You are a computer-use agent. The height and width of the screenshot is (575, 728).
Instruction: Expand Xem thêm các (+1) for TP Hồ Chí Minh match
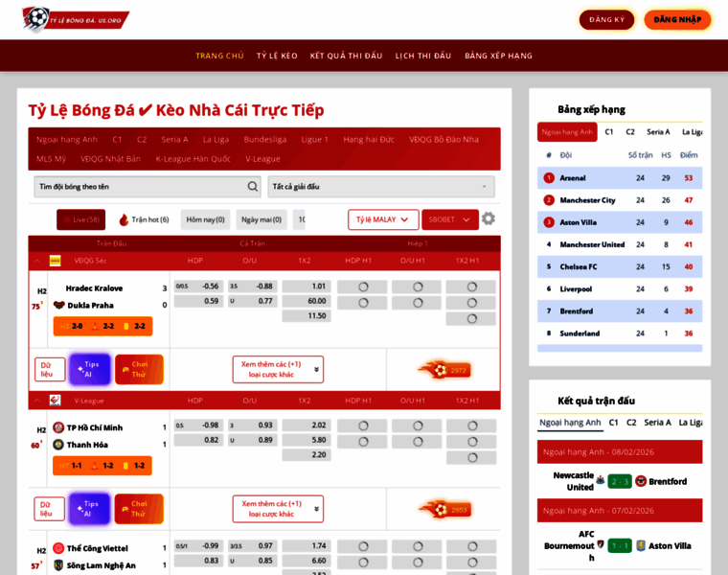(278, 509)
